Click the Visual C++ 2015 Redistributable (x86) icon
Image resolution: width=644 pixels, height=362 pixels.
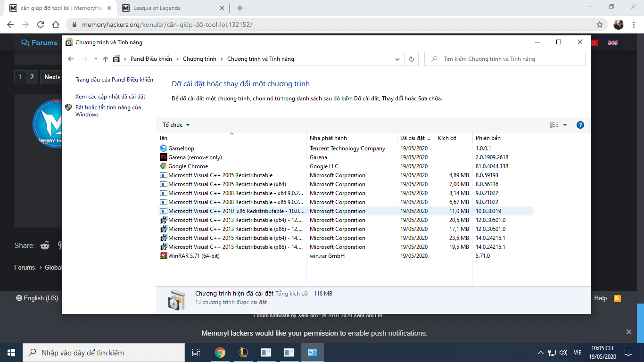[164, 247]
